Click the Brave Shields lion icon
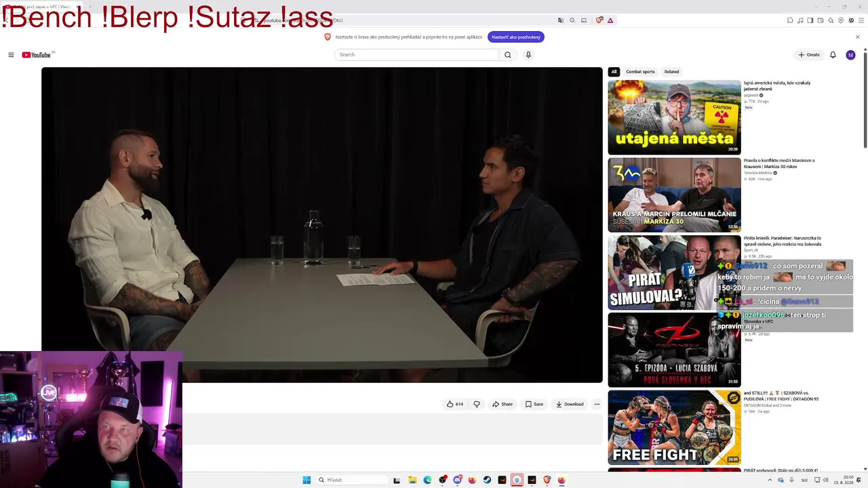The image size is (868, 488). 599,20
